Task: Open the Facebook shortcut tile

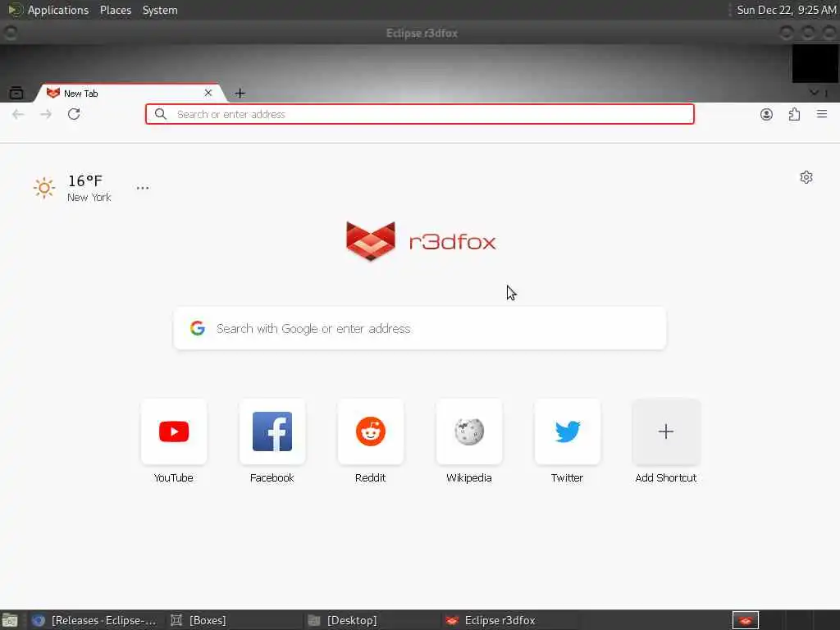Action: [x=272, y=431]
